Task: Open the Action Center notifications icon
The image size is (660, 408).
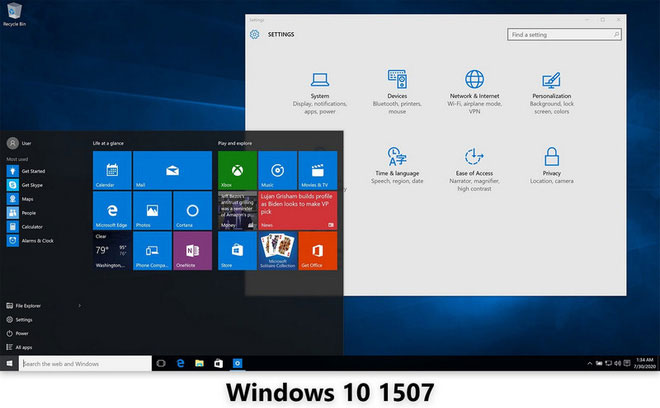Action: point(627,363)
